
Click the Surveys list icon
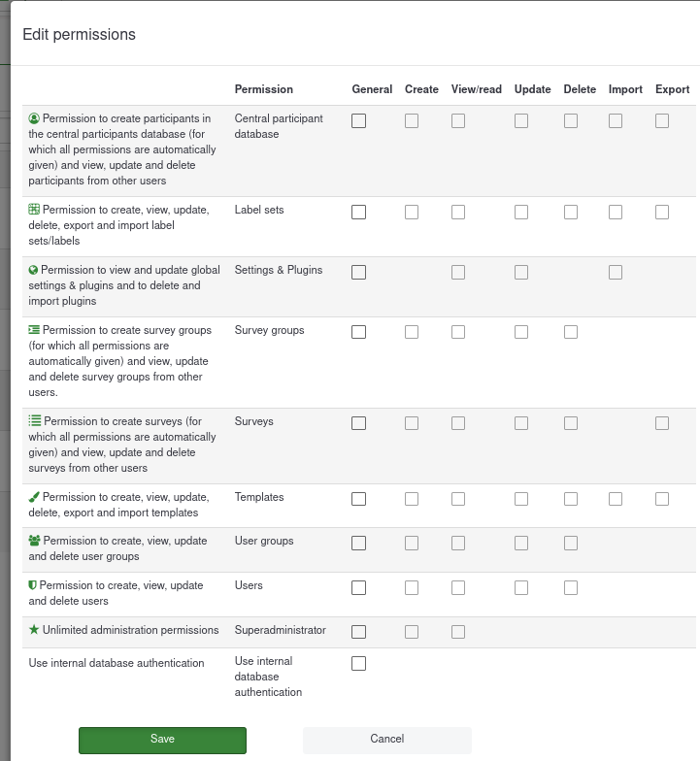click(x=35, y=421)
